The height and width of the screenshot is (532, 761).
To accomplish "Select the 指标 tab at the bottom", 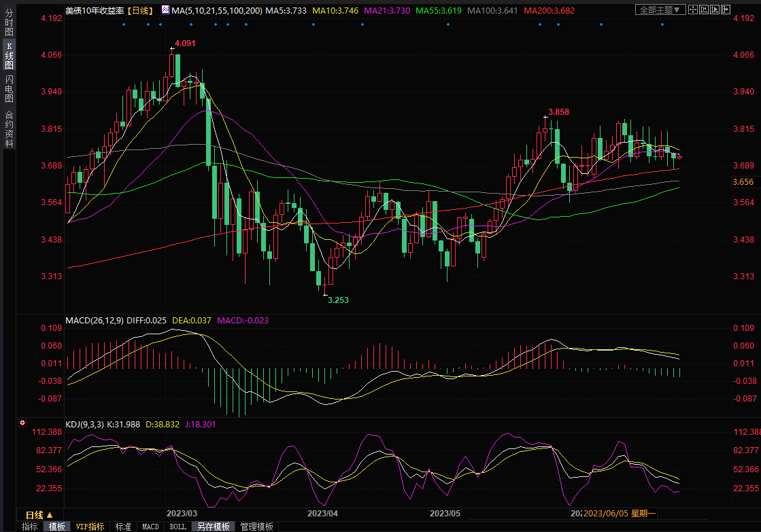I will 29,527.
